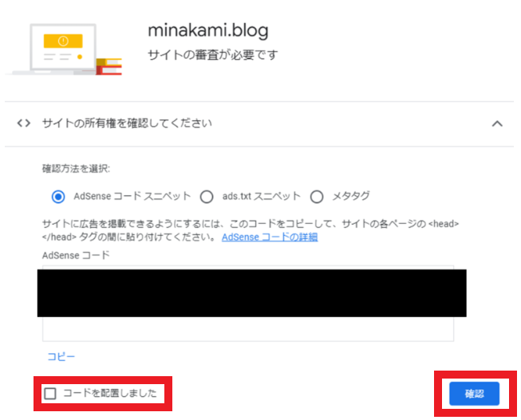Click the メタタグ option label text

351,196
